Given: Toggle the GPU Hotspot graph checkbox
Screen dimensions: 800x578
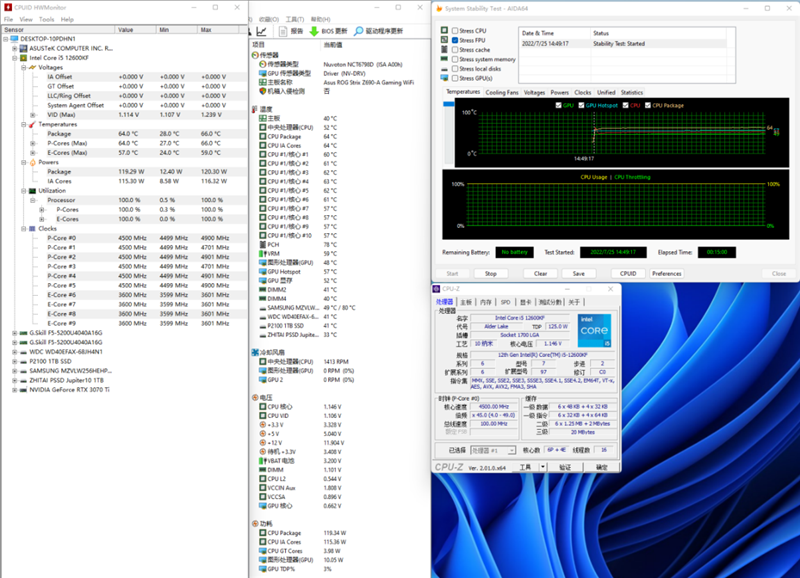Looking at the screenshot, I should point(581,106).
